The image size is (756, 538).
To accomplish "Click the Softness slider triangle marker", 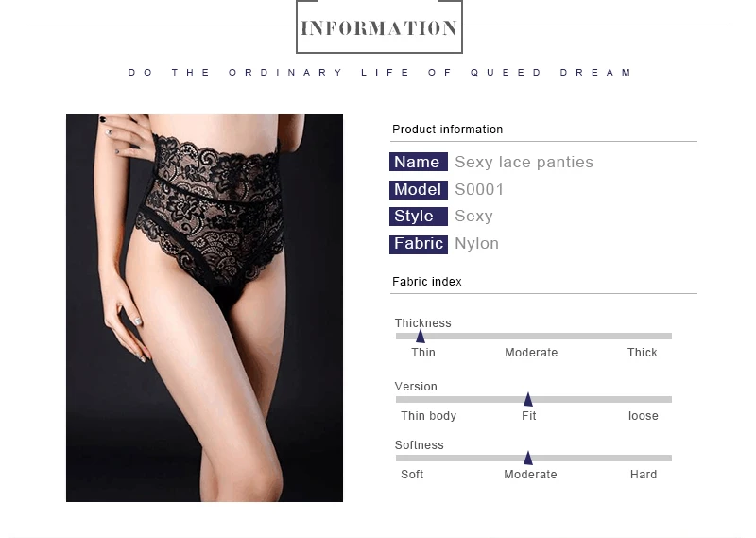I will [528, 458].
